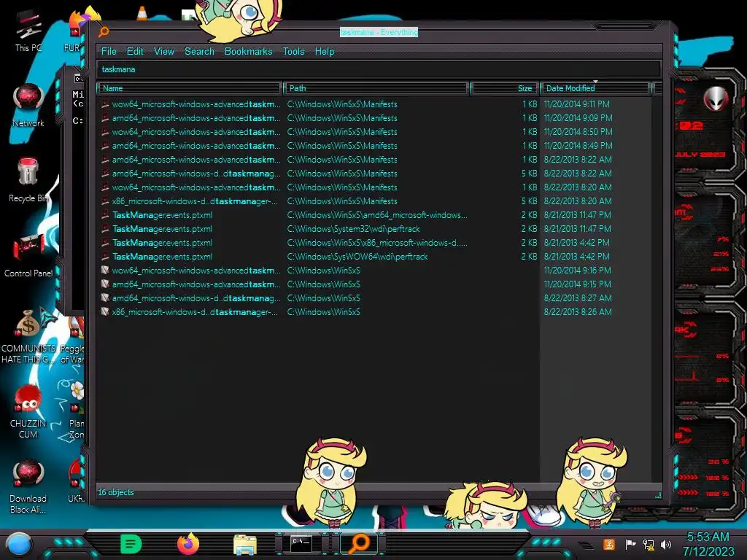Image resolution: width=747 pixels, height=560 pixels.
Task: Open the network tray icon
Action: click(x=649, y=544)
